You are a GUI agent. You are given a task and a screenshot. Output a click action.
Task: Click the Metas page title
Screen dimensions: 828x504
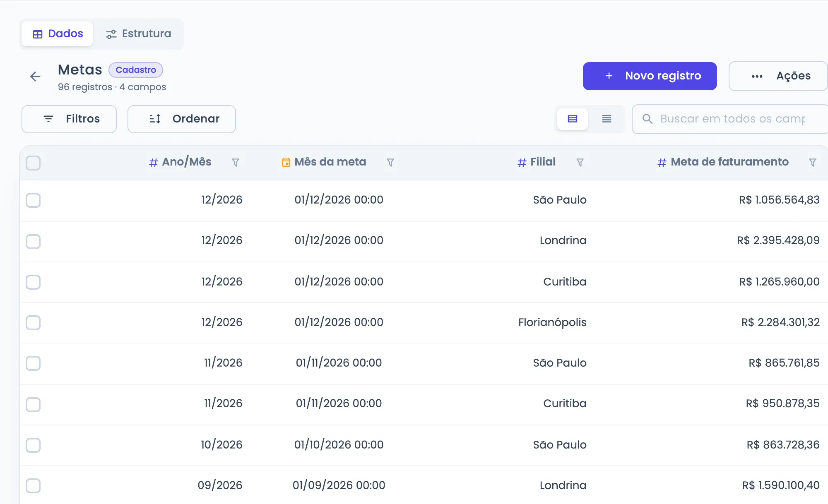point(80,70)
